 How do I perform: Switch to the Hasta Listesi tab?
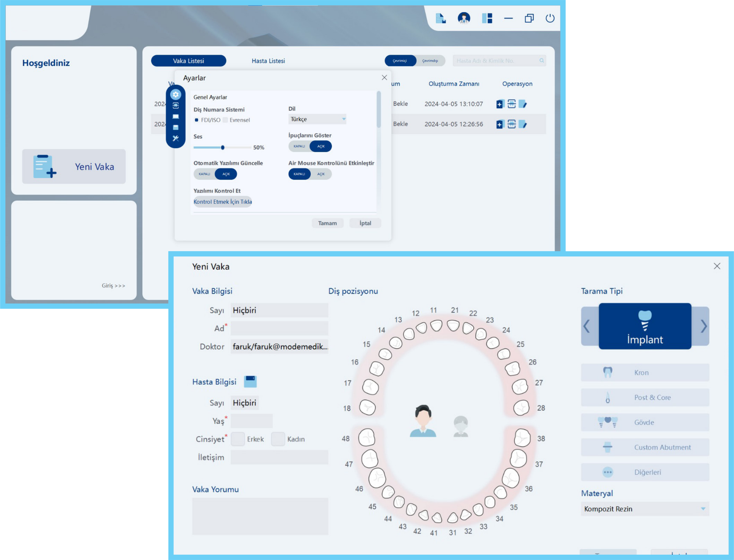point(268,61)
